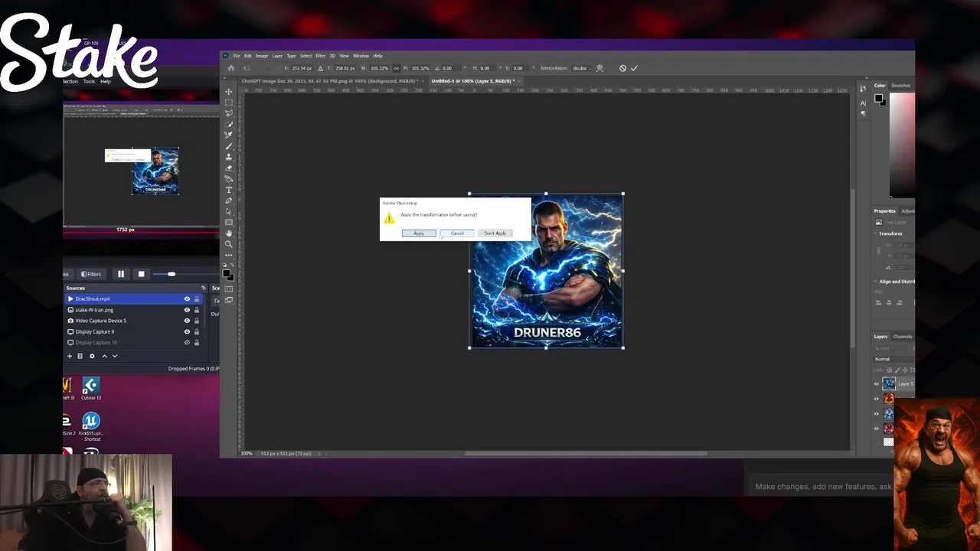Select the Eraser tool
Viewport: 980px width, 551px height.
(x=228, y=168)
